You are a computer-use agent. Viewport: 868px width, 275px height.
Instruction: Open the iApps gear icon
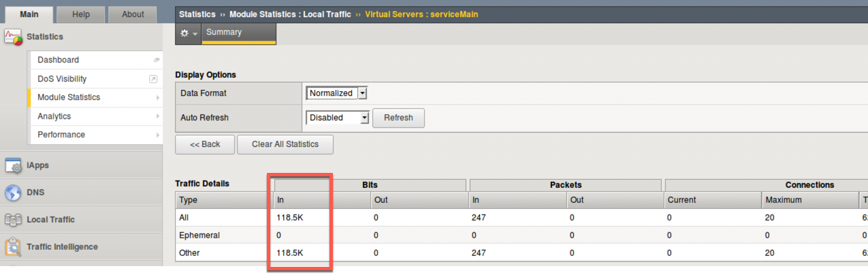pos(13,165)
